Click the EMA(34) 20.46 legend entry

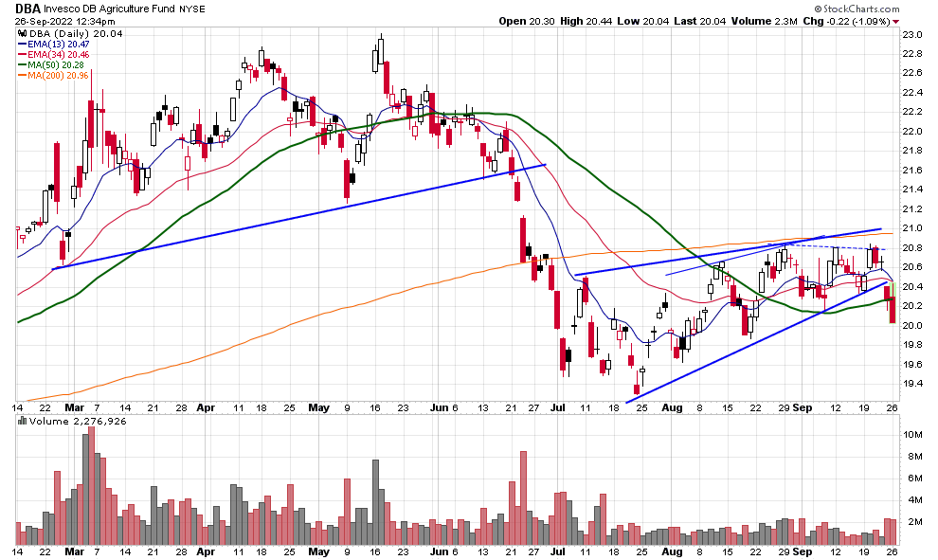point(54,54)
